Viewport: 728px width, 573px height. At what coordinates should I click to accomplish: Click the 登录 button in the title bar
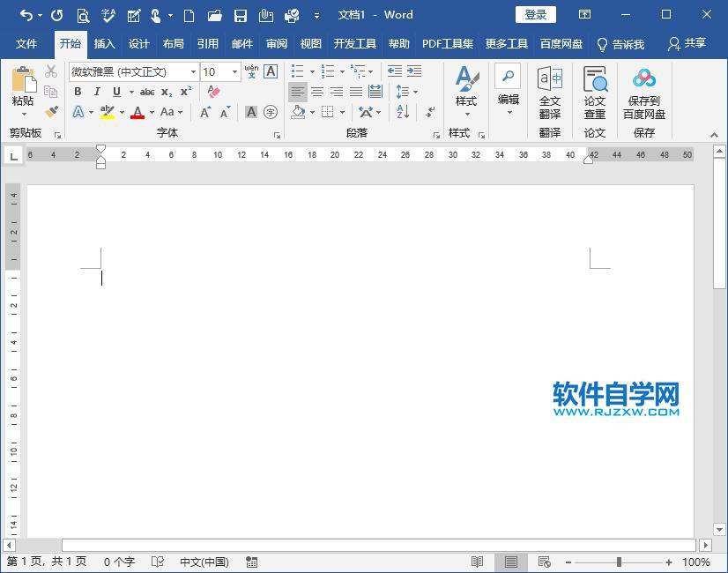click(535, 14)
